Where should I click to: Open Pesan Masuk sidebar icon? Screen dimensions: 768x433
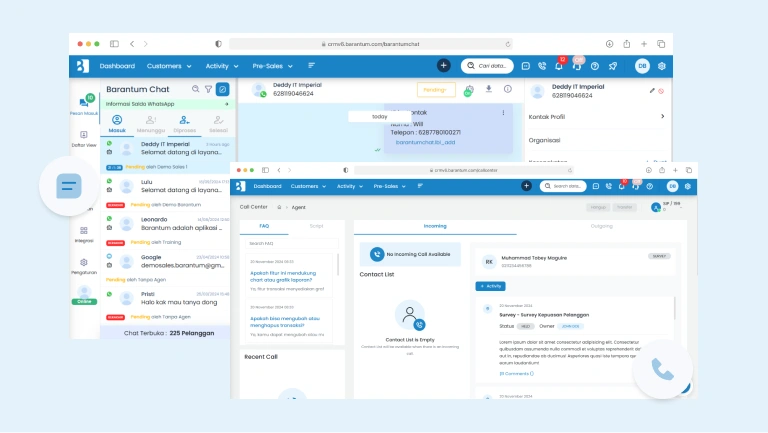pyautogui.click(x=84, y=104)
